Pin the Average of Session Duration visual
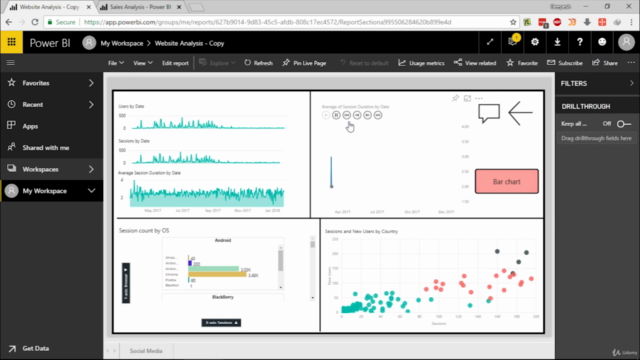The image size is (640, 360). (x=456, y=98)
